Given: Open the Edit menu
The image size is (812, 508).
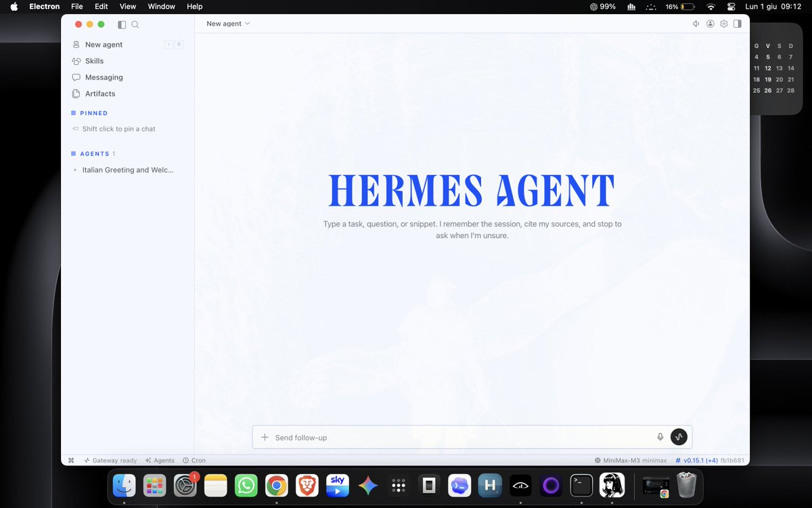Looking at the screenshot, I should (101, 7).
